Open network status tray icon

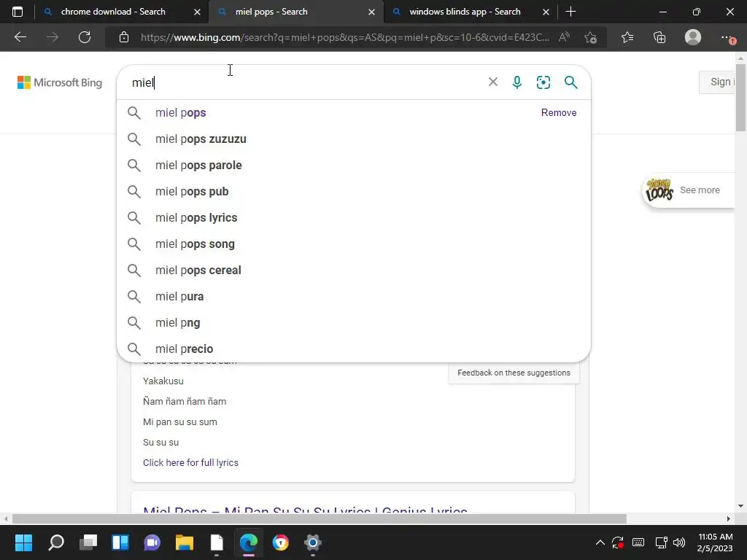click(661, 542)
